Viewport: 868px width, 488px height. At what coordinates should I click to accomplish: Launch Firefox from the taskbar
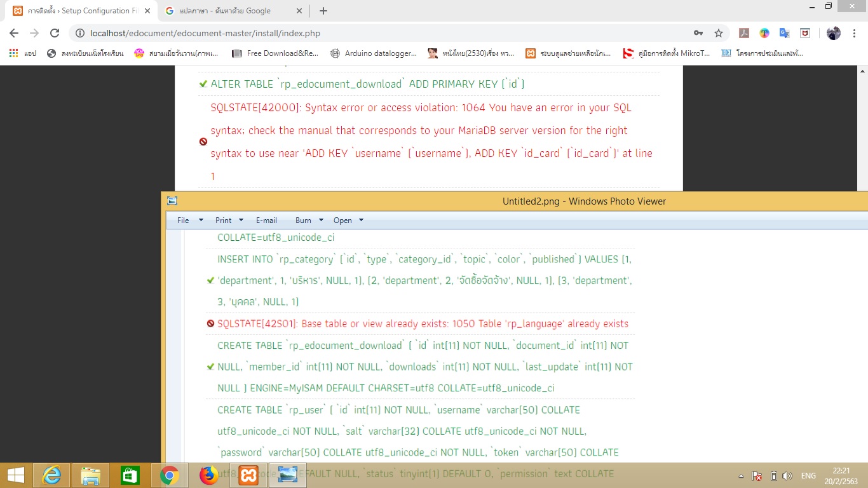(x=208, y=475)
